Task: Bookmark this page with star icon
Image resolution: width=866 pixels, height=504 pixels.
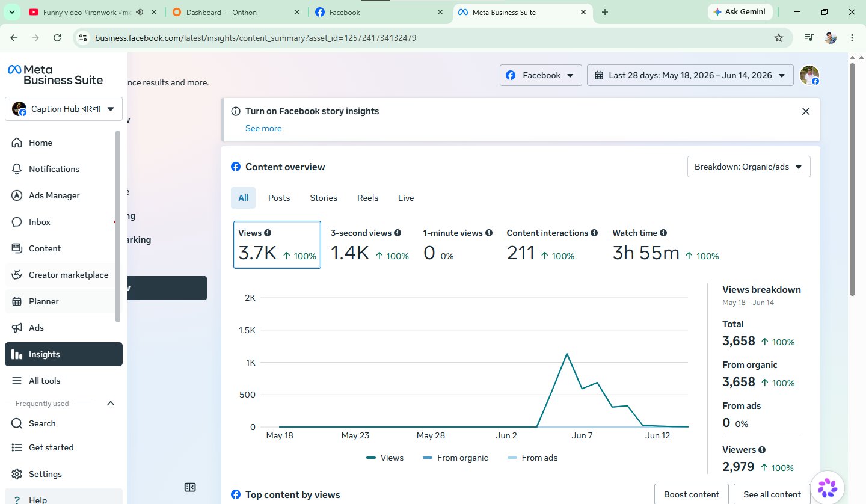Action: (x=779, y=38)
